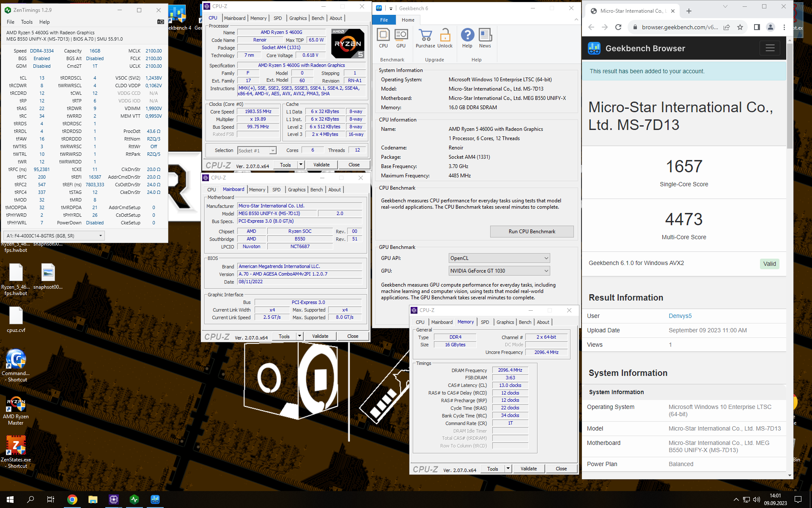
Task: Share this page from Chrome address bar
Action: point(727,27)
